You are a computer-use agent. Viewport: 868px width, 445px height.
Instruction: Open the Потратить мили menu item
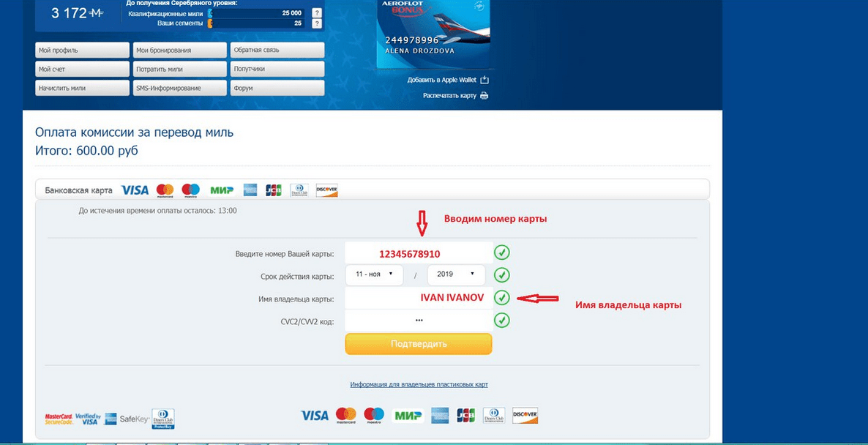pyautogui.click(x=180, y=70)
